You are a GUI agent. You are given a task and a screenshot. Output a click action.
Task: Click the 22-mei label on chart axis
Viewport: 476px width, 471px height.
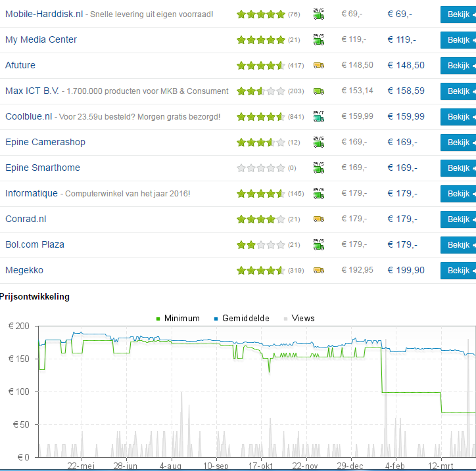[x=81, y=466]
